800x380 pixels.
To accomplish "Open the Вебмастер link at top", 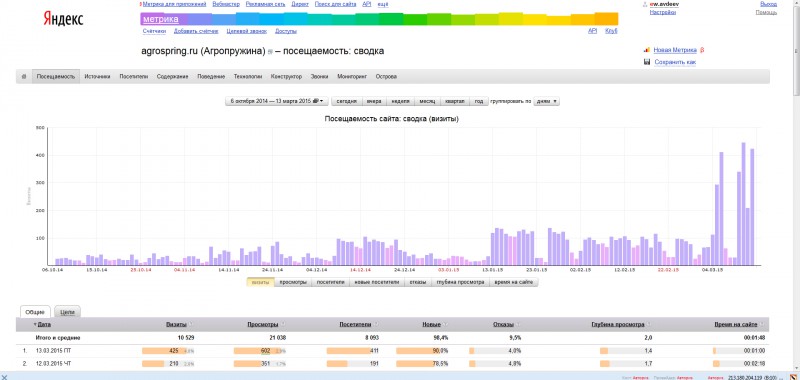I will pyautogui.click(x=226, y=4).
